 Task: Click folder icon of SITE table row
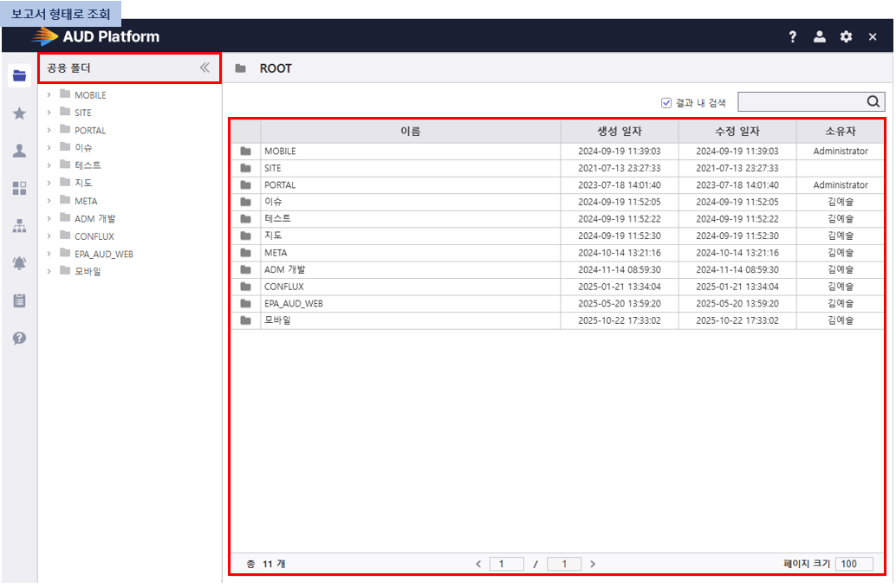(x=246, y=168)
